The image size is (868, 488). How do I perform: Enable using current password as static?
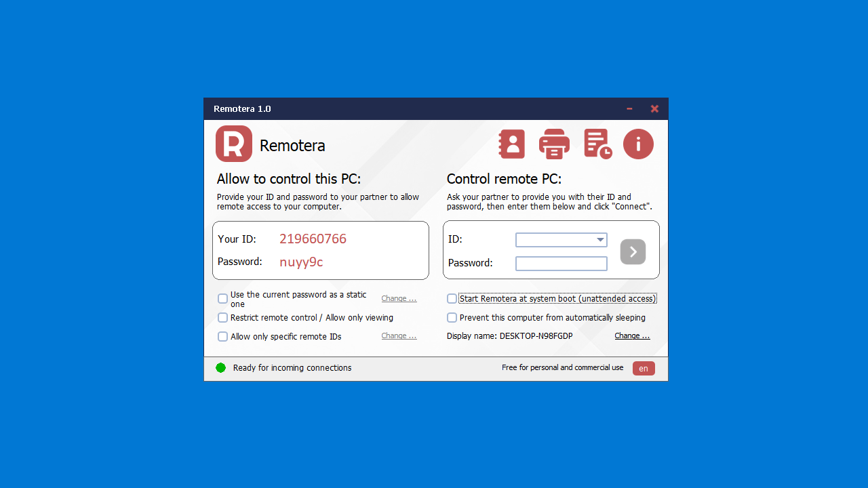point(222,298)
